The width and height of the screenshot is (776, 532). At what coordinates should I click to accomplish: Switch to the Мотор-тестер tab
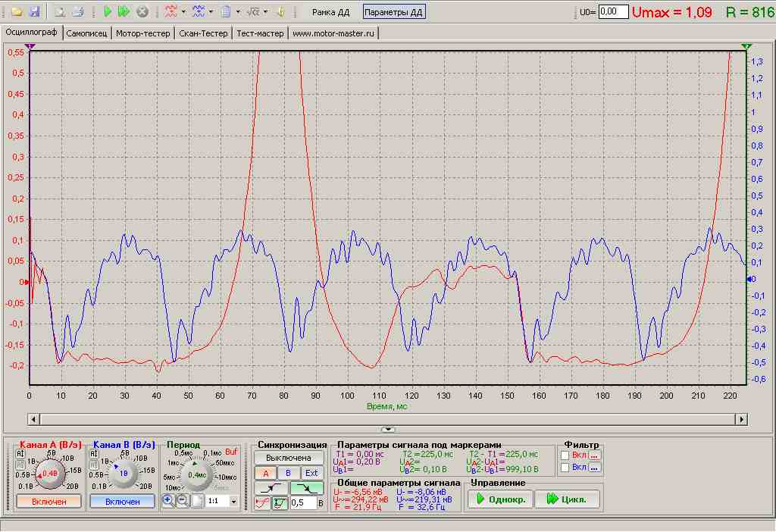point(143,33)
